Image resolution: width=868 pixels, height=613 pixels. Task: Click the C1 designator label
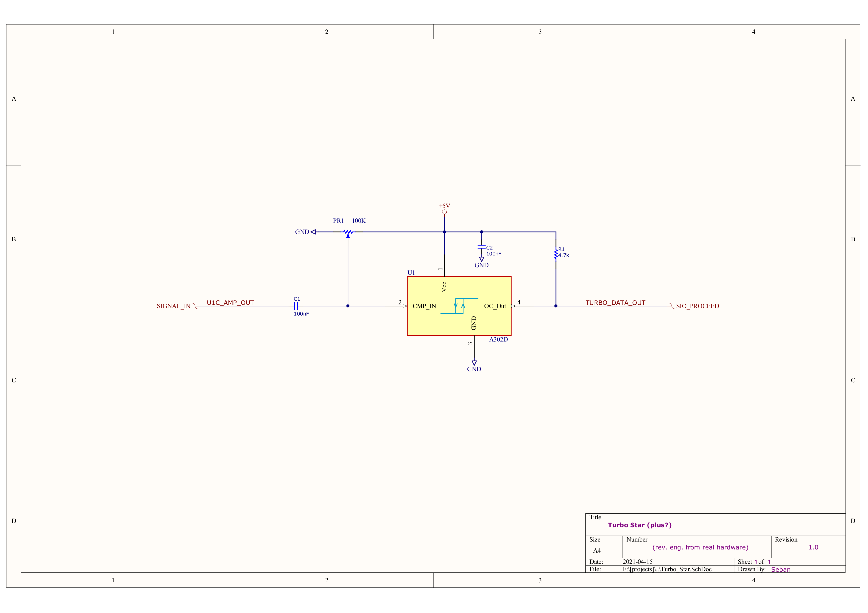tap(297, 299)
